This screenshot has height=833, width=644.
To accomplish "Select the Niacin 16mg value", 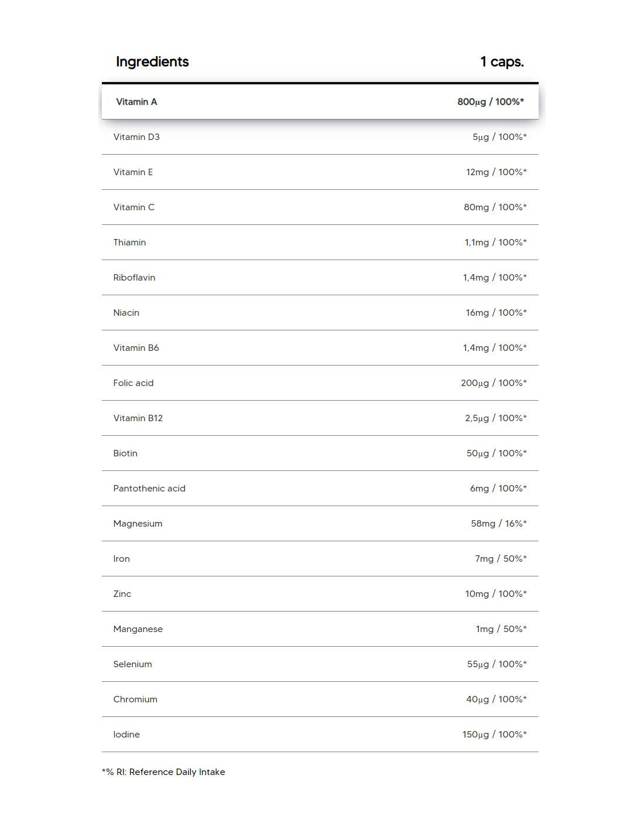I will [496, 313].
